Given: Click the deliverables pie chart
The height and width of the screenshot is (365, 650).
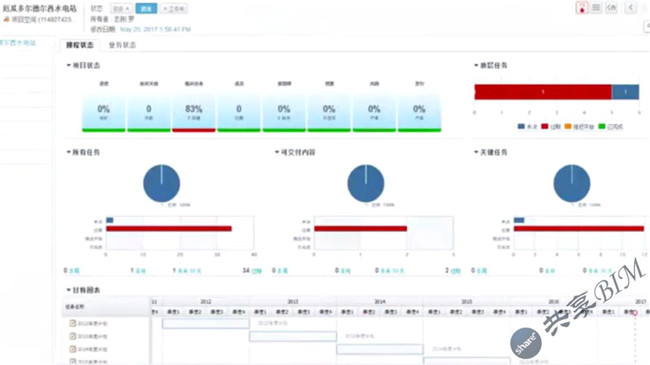Looking at the screenshot, I should [x=366, y=183].
